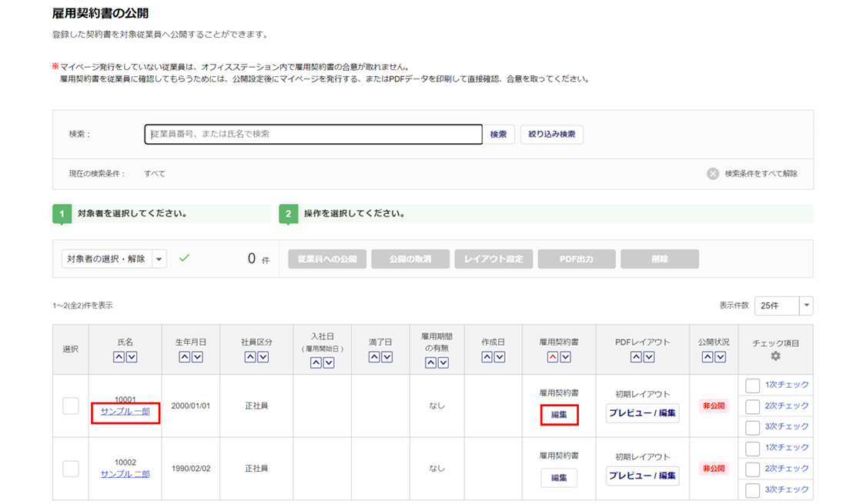Open the サンプル 一郎 employee link
This screenshot has height=504, width=860.
[125, 412]
